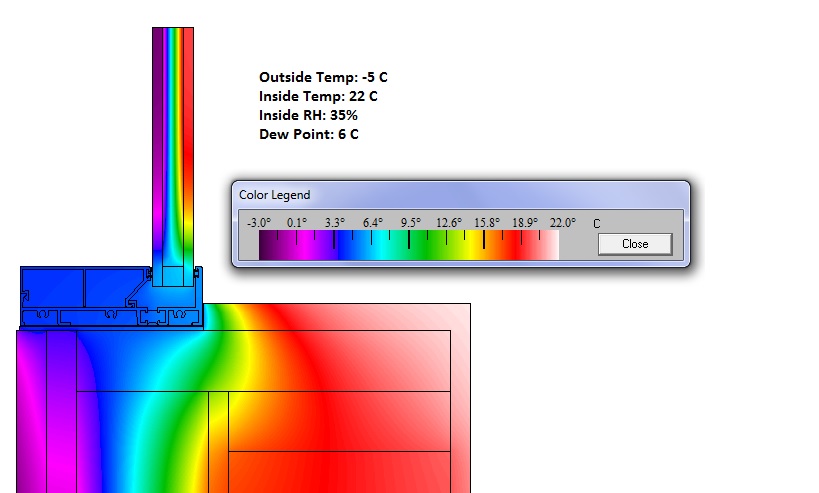The height and width of the screenshot is (493, 819).
Task: Select the 18.9° legend temperature label
Action: 524,223
